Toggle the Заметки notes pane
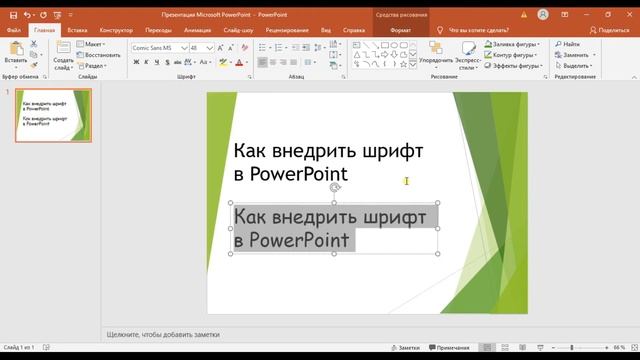Image resolution: width=640 pixels, height=360 pixels. (x=405, y=348)
